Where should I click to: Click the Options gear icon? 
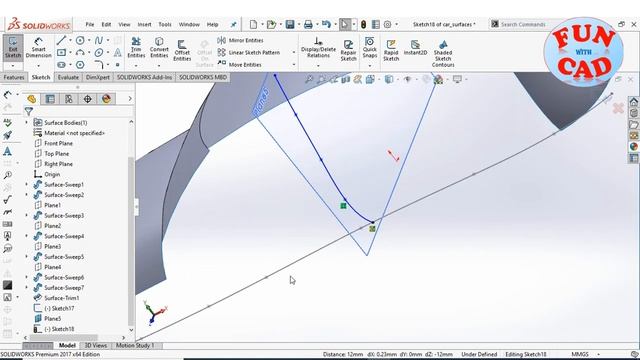[x=387, y=24]
